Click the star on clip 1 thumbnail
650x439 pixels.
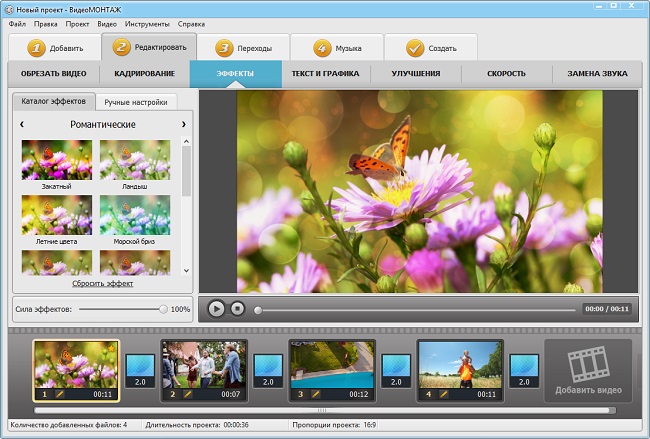111,349
